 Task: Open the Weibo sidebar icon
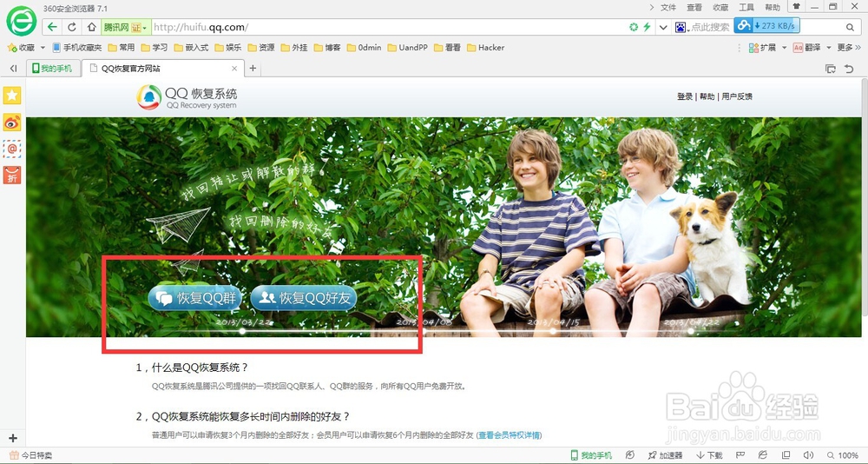click(x=12, y=122)
